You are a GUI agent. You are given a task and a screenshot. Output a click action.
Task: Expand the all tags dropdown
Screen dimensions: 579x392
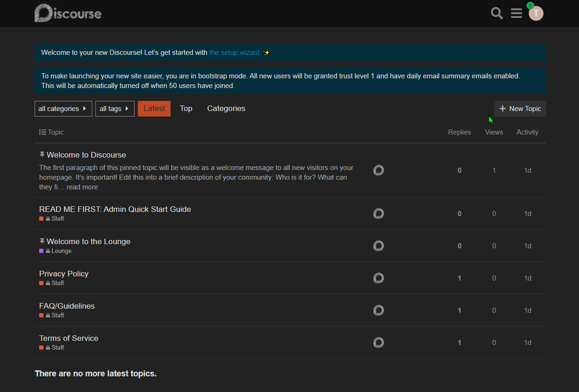115,108
